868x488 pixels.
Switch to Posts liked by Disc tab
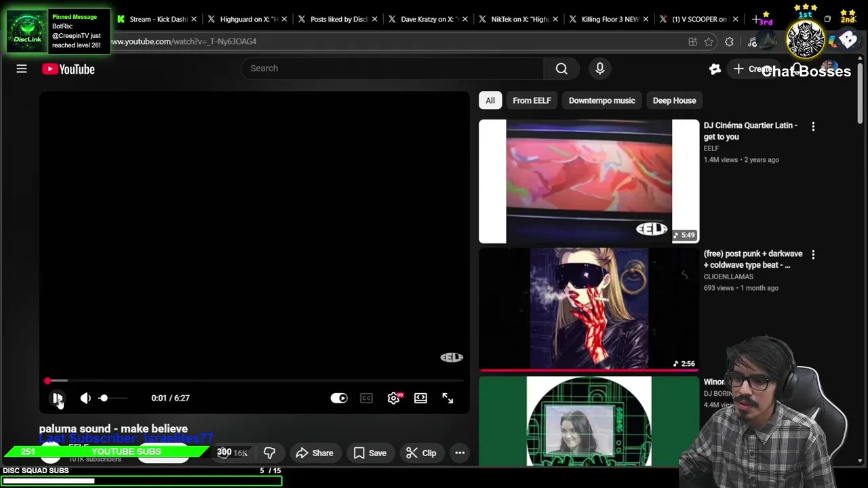click(338, 19)
